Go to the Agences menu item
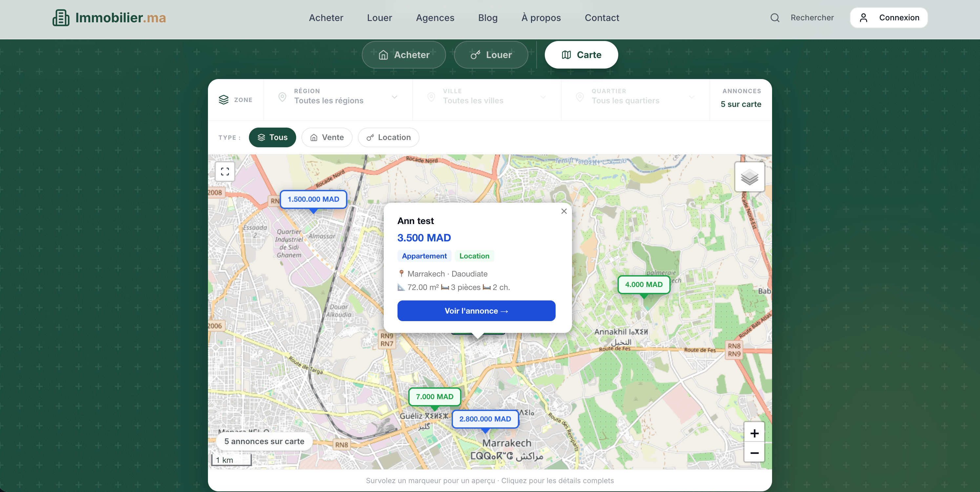 435,17
